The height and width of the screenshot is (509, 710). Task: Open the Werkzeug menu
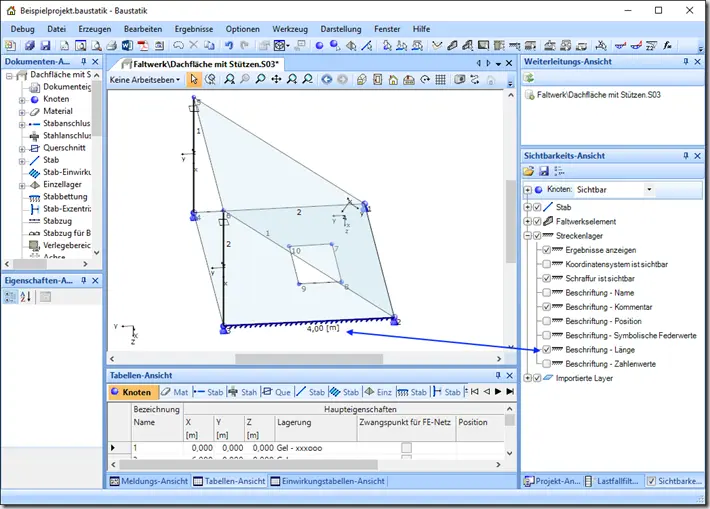pyautogui.click(x=290, y=29)
